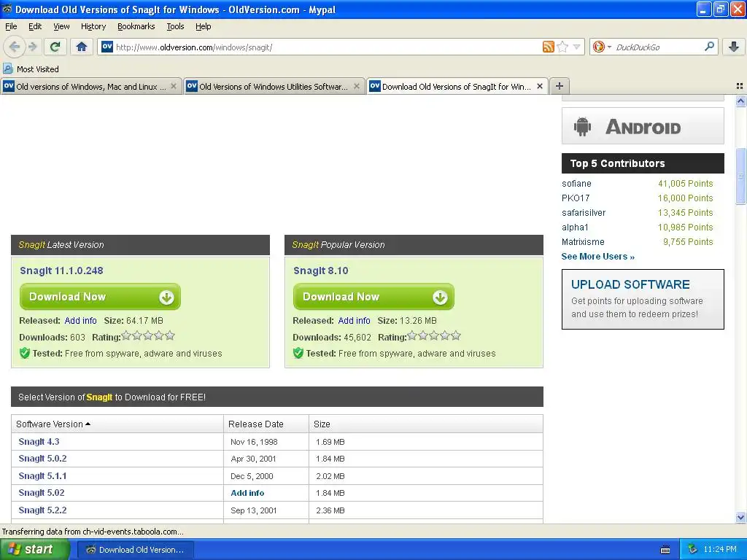Open a new tab with plus button

560,86
